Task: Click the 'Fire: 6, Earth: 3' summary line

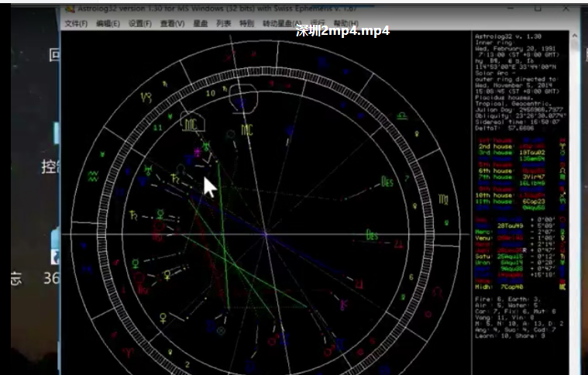Action: tap(507, 299)
